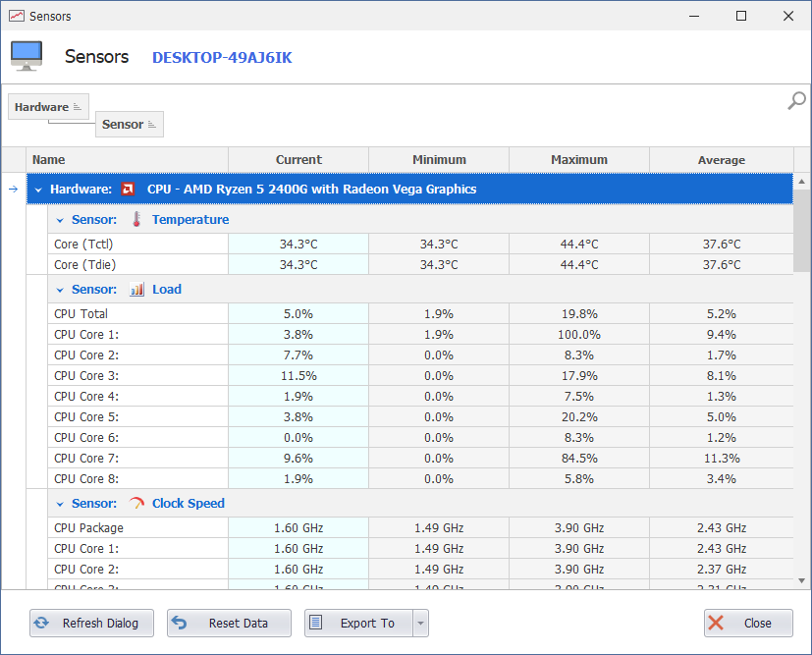The height and width of the screenshot is (655, 812).
Task: Click the Export To button
Action: click(359, 623)
